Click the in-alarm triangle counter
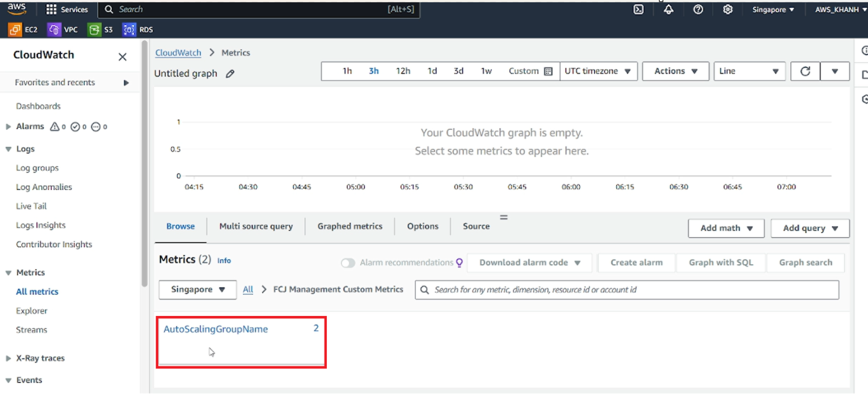 click(x=58, y=126)
